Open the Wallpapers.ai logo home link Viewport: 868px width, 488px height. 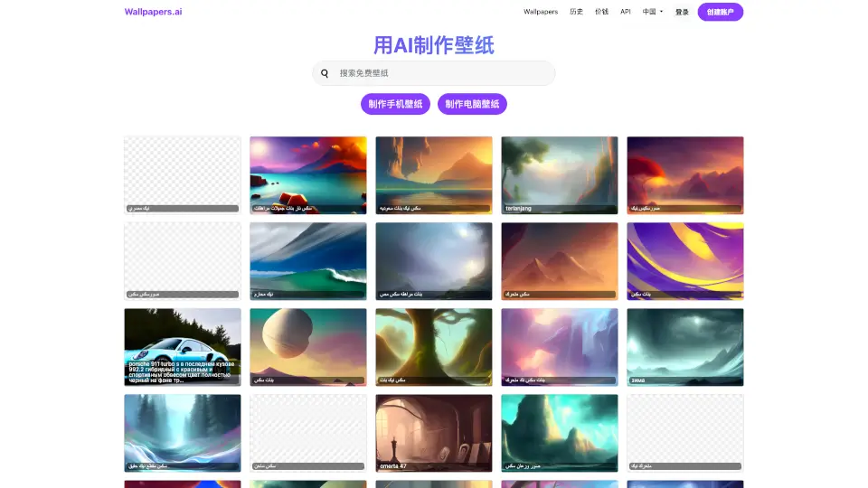pos(153,12)
